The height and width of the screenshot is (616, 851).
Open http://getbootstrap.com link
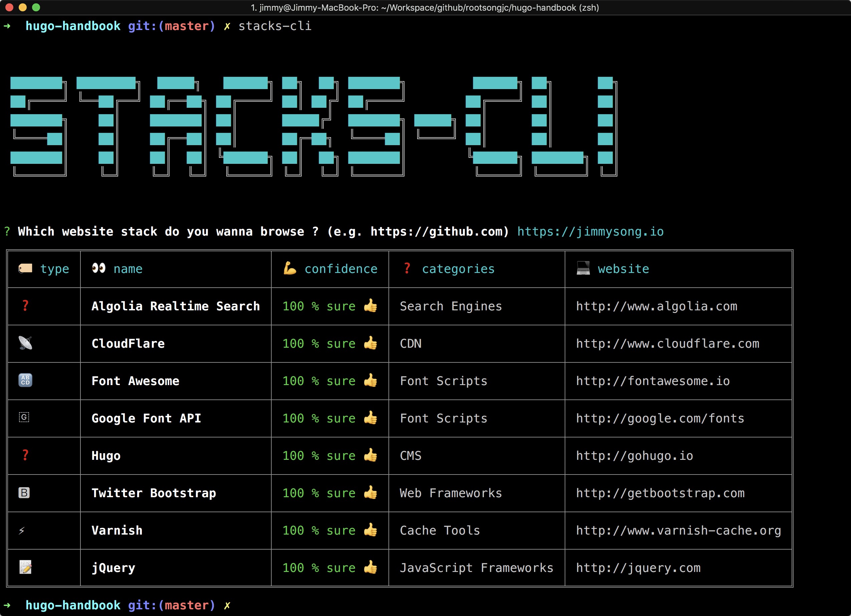point(660,493)
